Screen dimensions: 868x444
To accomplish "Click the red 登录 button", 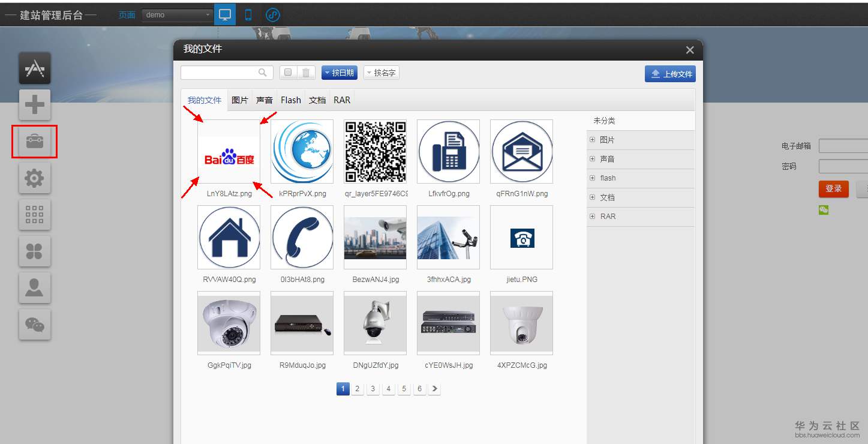I will click(x=834, y=188).
